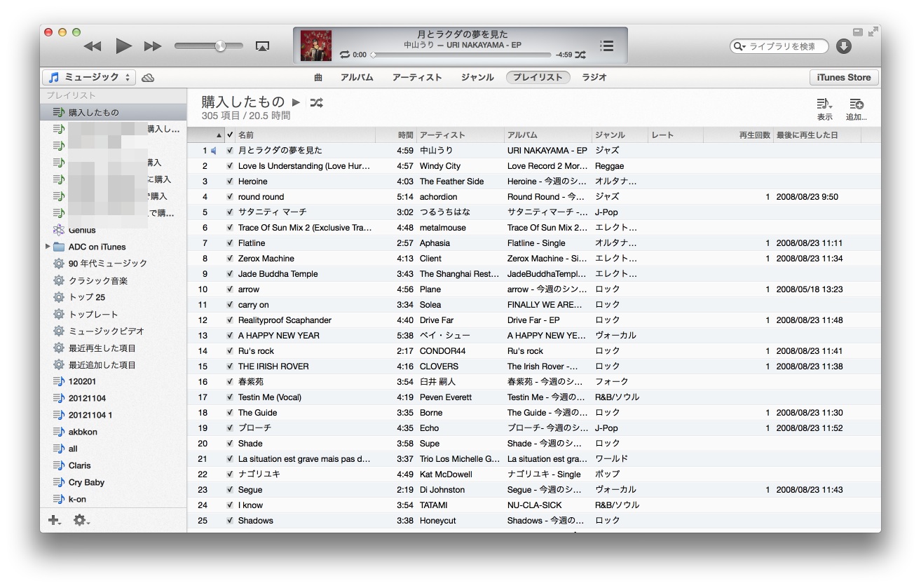Uncheck the carry on checkbox
The image size is (921, 588).
click(230, 305)
